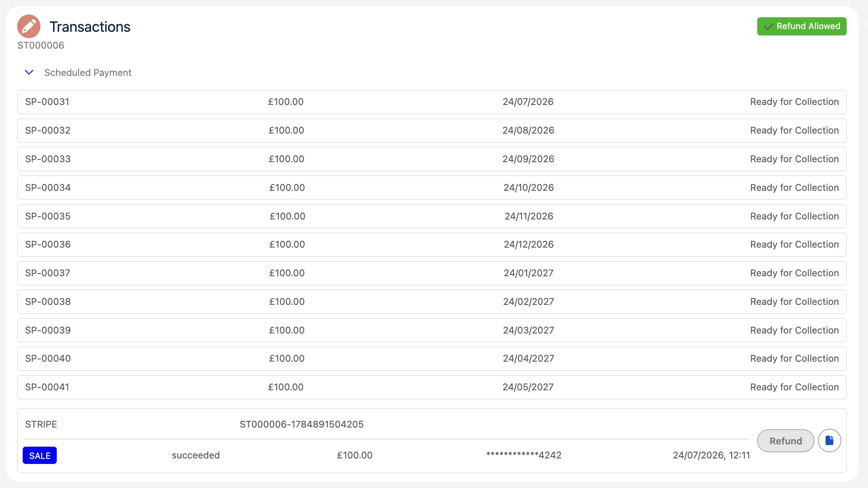Click the timestamp 24/07/2026, 12:11
The height and width of the screenshot is (488, 868).
coord(711,455)
